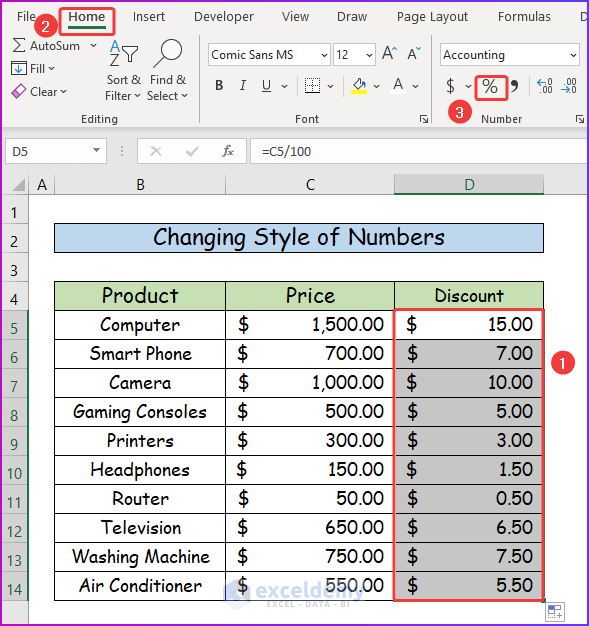Click Decrease Decimal icon
This screenshot has height=626, width=589.
569,86
